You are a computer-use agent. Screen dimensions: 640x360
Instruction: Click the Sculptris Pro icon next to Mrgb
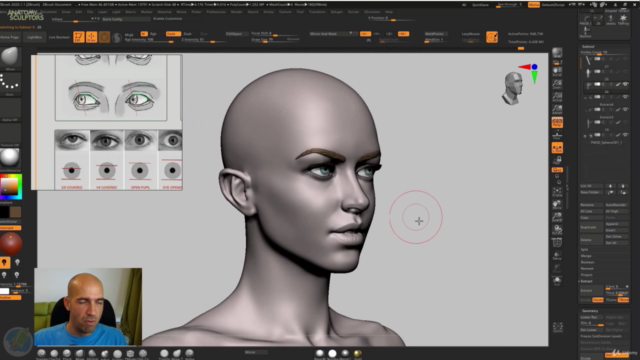point(117,38)
